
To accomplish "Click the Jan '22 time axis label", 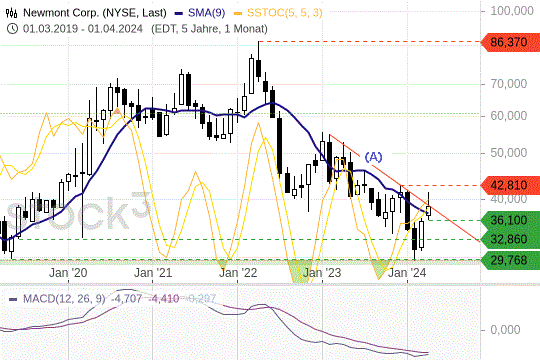I will coord(238,273).
